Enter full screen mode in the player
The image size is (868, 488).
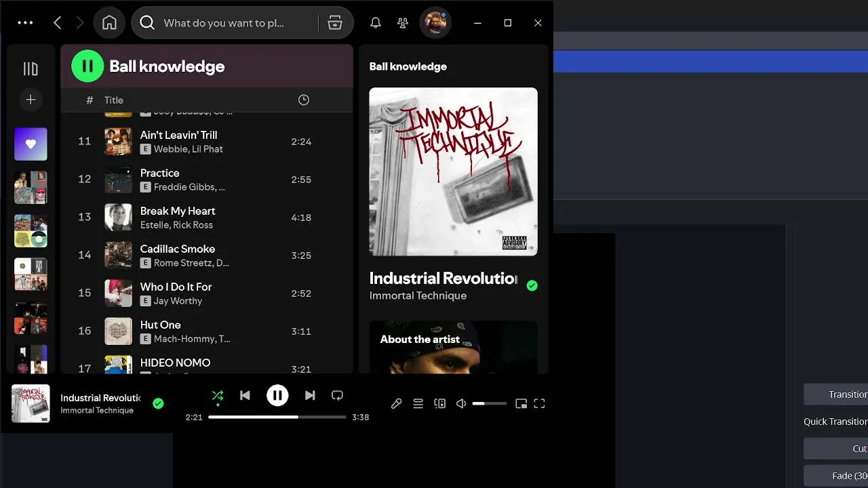[540, 403]
